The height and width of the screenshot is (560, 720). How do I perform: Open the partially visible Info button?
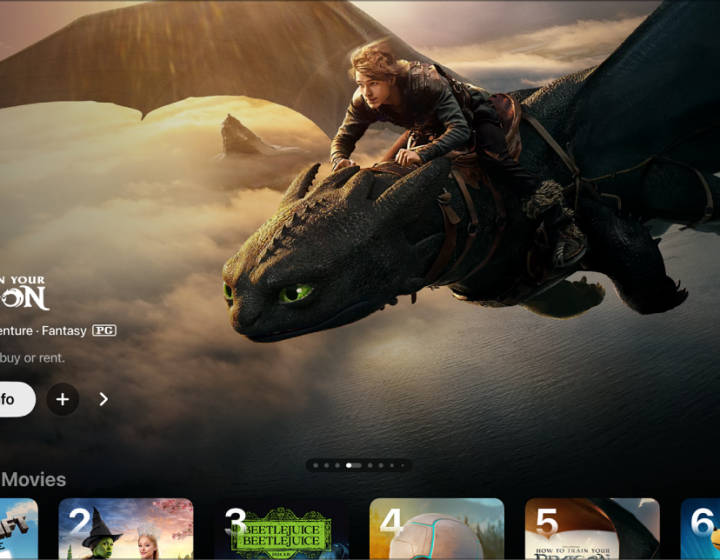coord(17,399)
